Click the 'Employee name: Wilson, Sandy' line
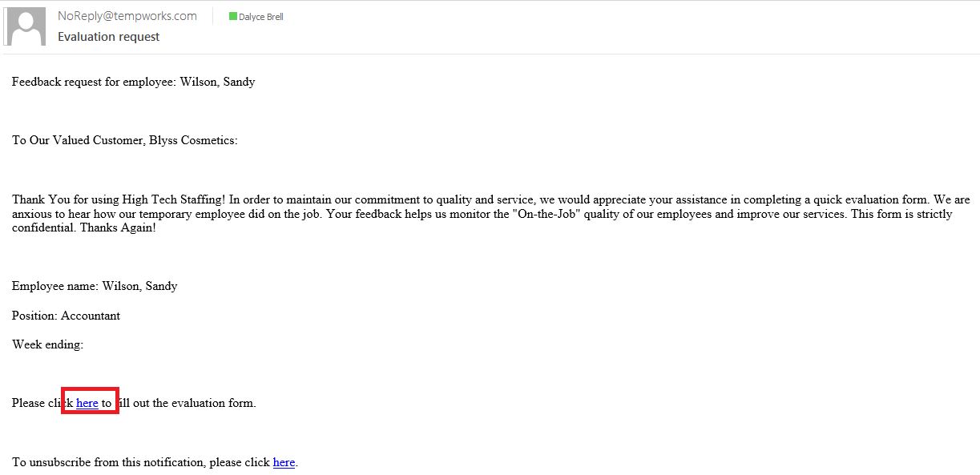The image size is (980, 475). (95, 286)
